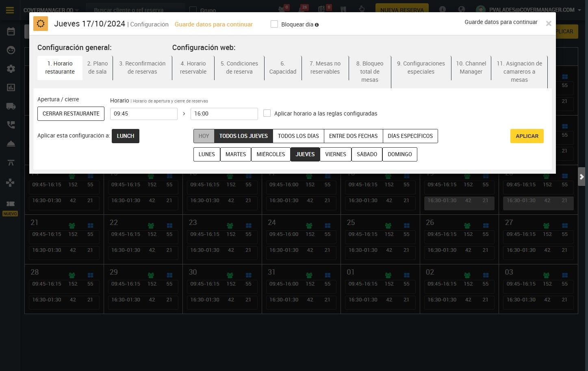This screenshot has width=588, height=371.
Task: Switch to the 2. Plano de sala tab
Action: point(98,68)
